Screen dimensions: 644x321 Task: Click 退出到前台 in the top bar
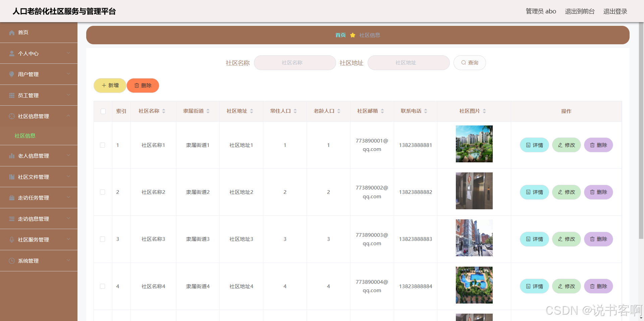tap(580, 11)
